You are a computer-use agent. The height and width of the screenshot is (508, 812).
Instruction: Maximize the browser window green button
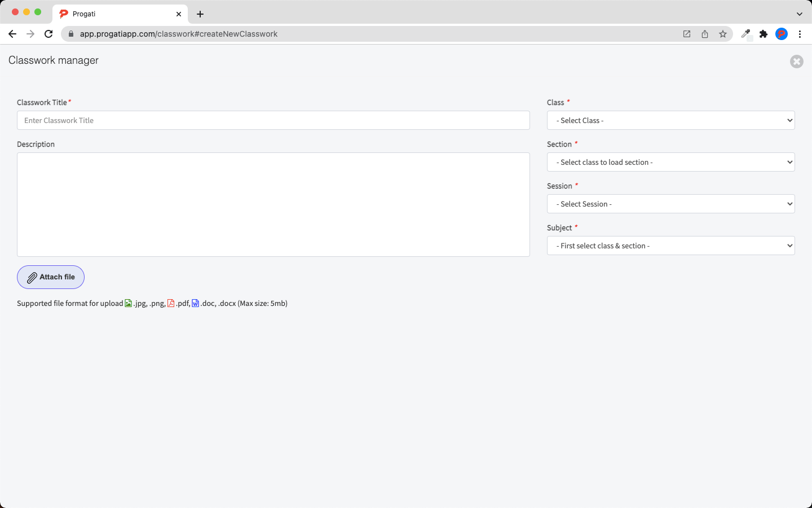pyautogui.click(x=38, y=12)
